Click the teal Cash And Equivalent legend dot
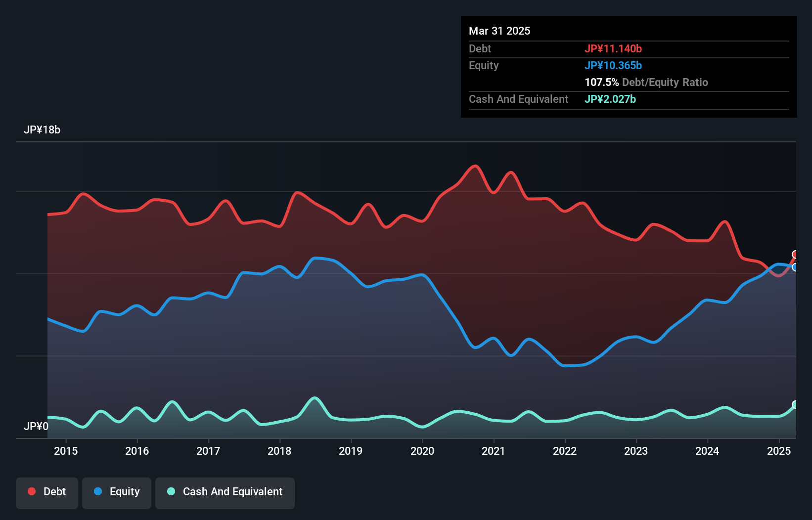Screen dimensions: 812x520 click(171, 491)
